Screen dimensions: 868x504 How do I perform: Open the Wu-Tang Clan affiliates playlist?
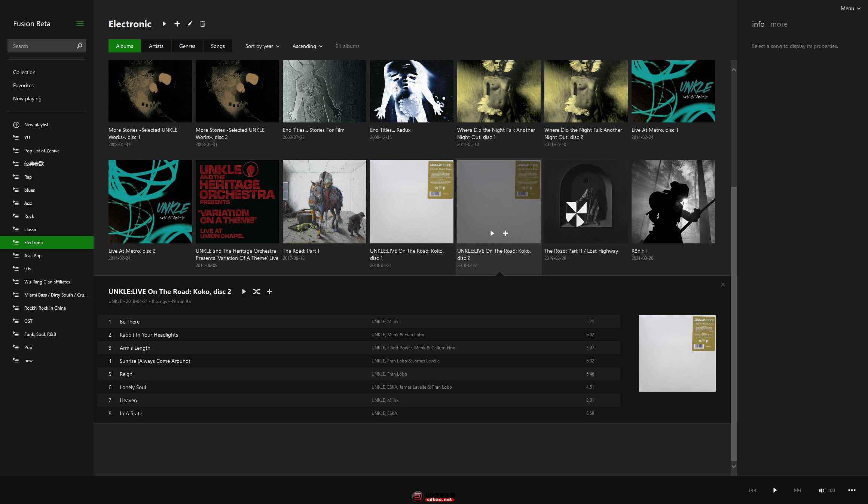(47, 282)
